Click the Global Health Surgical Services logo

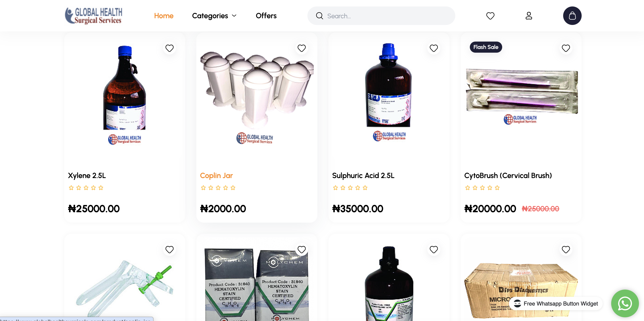(x=94, y=16)
